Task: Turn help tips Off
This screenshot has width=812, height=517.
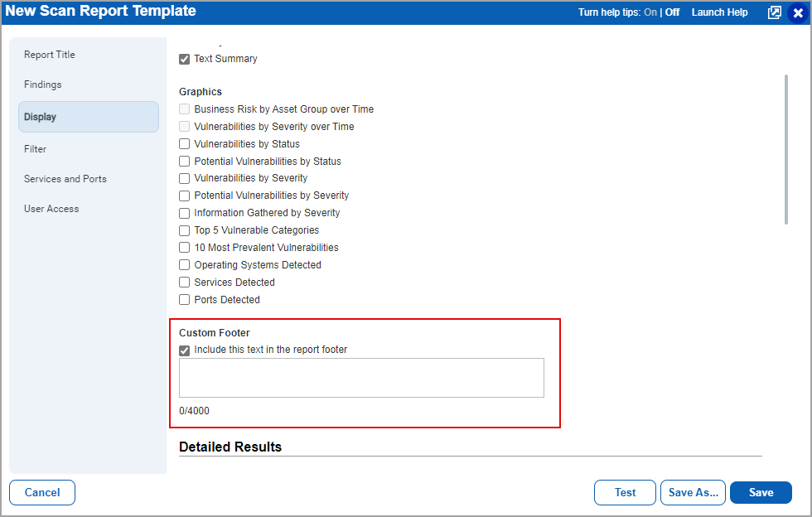Action: (x=671, y=12)
